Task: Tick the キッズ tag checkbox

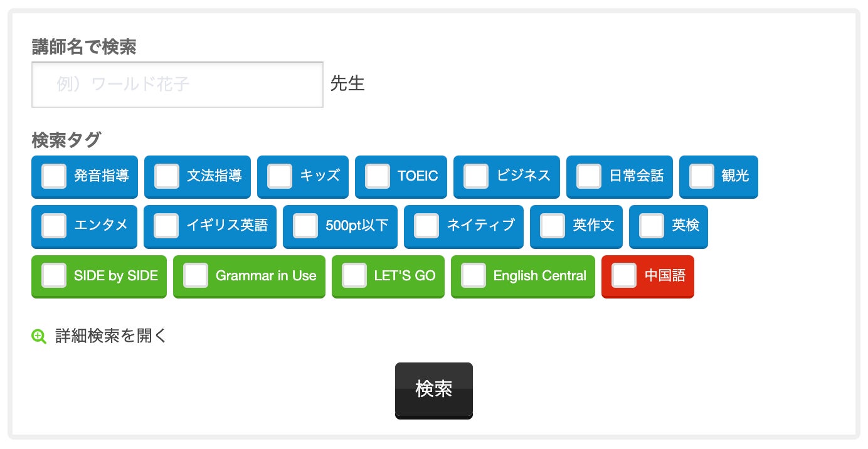Action: click(280, 176)
